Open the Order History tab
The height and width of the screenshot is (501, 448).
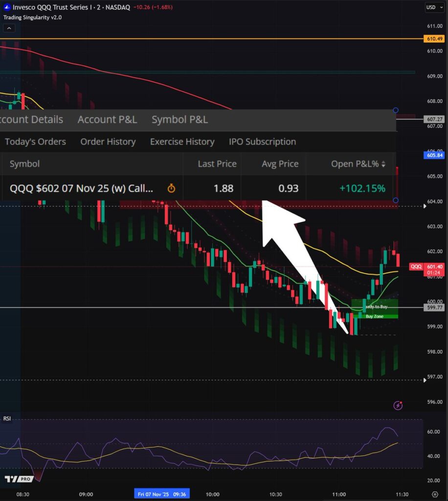108,142
